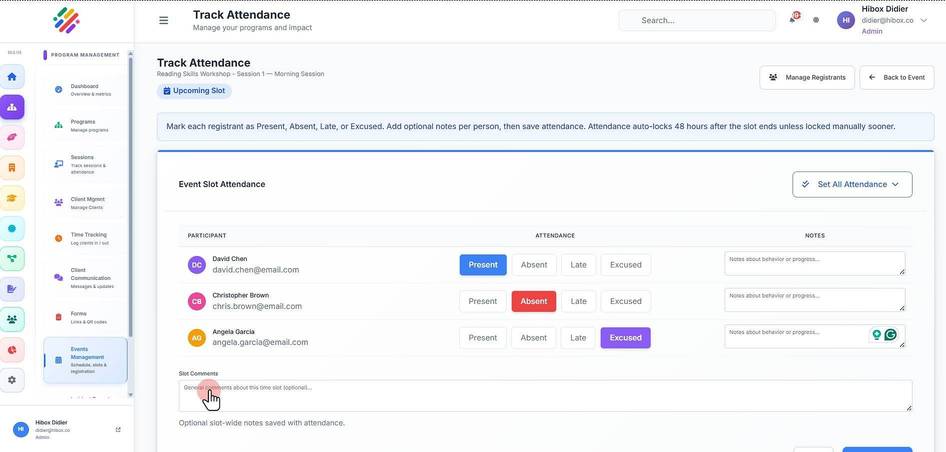The image size is (946, 452).
Task: Click the red pie chart rail icon
Action: click(x=12, y=350)
